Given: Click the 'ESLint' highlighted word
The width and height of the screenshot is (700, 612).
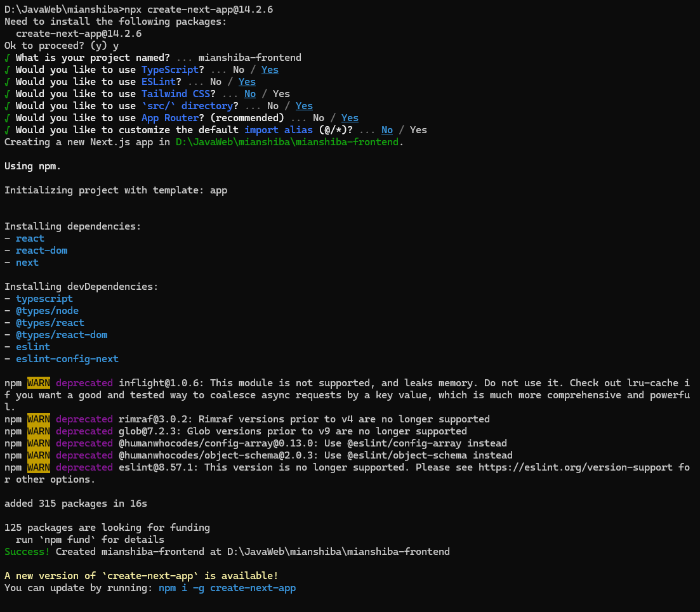Looking at the screenshot, I should pyautogui.click(x=159, y=82).
